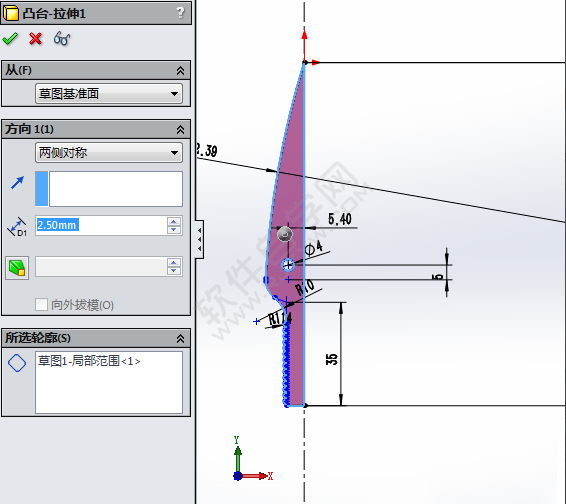566x504 pixels.
Task: Click the extrude direction handle on sketch
Action: coord(285,234)
